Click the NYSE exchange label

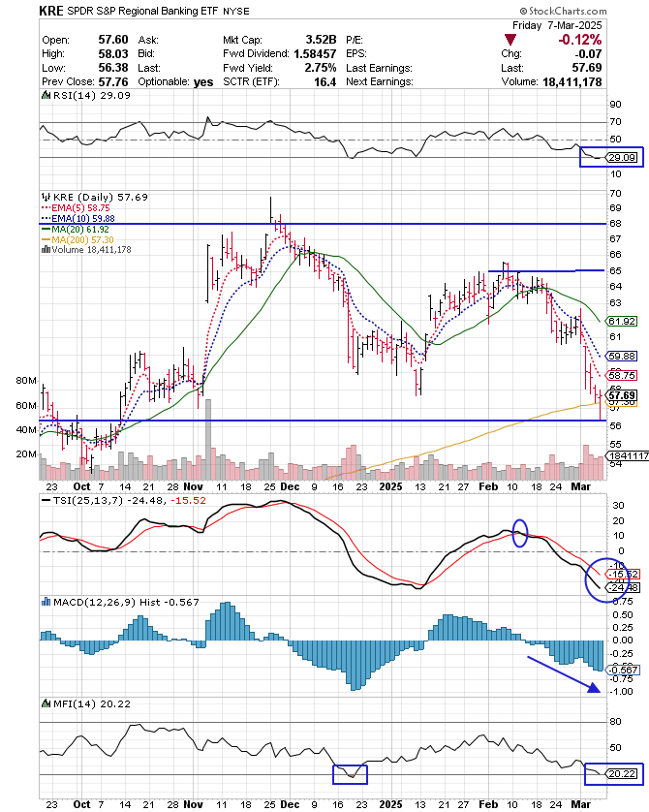tap(236, 11)
